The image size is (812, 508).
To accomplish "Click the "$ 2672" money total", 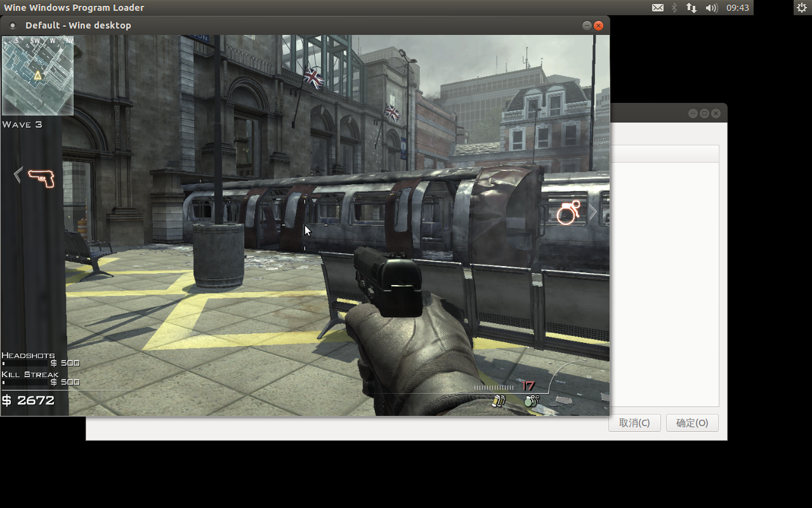I will pos(28,400).
